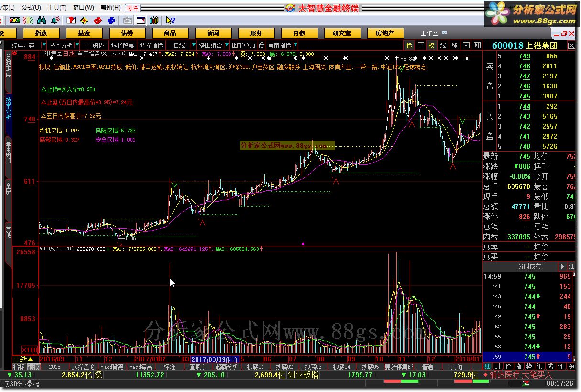Click the F10资料 button
This screenshot has width=581, height=392.
coord(94,45)
